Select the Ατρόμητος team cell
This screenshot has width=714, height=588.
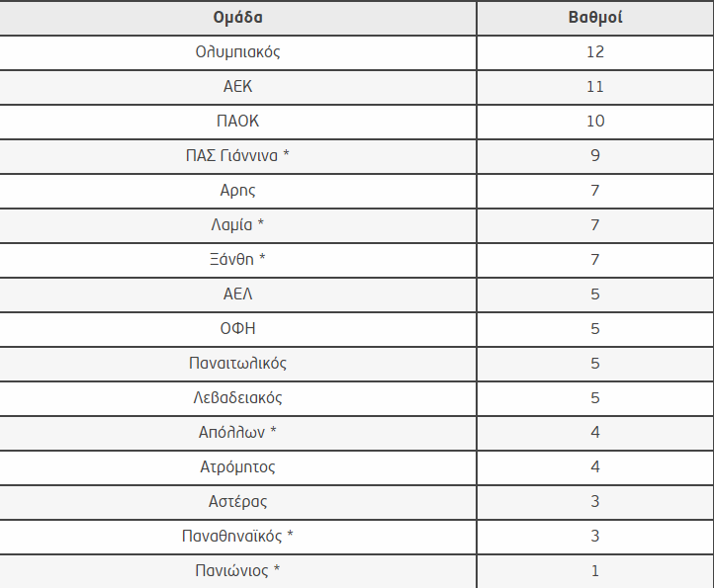(x=237, y=466)
